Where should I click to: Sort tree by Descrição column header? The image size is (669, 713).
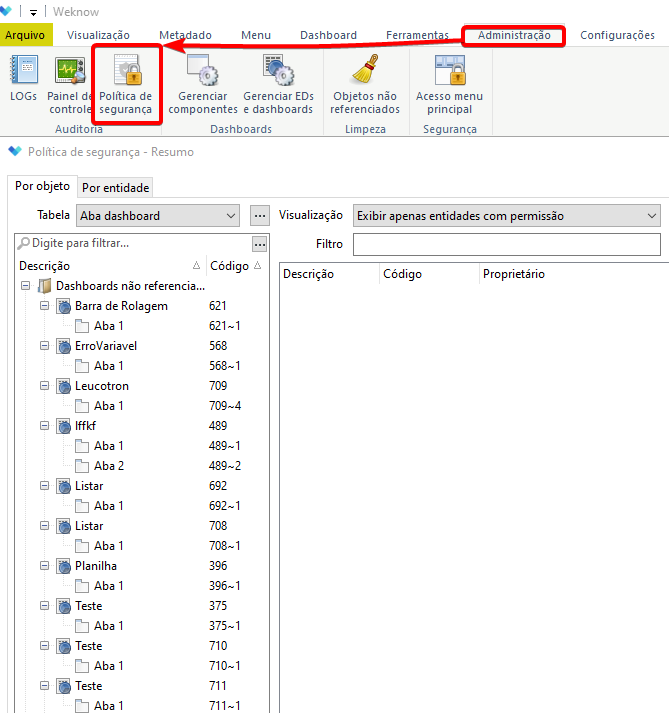coord(111,266)
